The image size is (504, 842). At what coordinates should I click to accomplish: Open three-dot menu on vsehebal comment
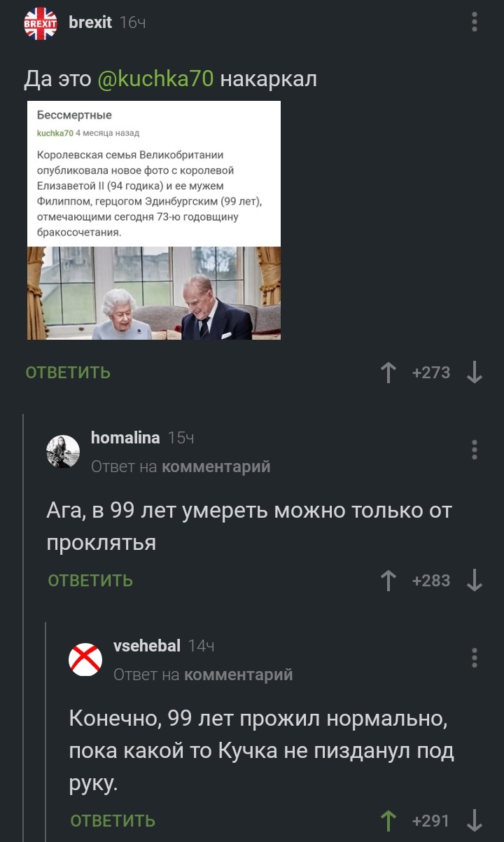(475, 658)
